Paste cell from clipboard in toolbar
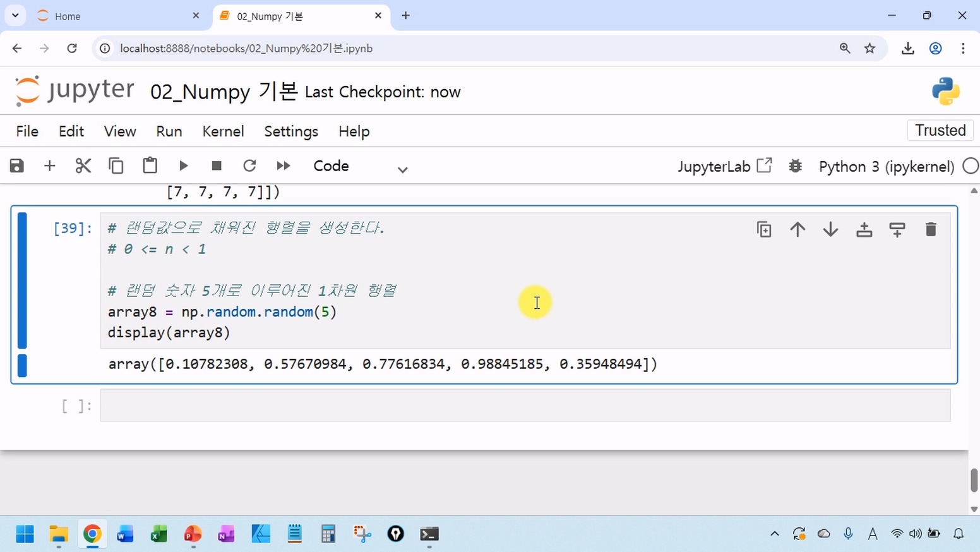The image size is (980, 552). [x=150, y=165]
